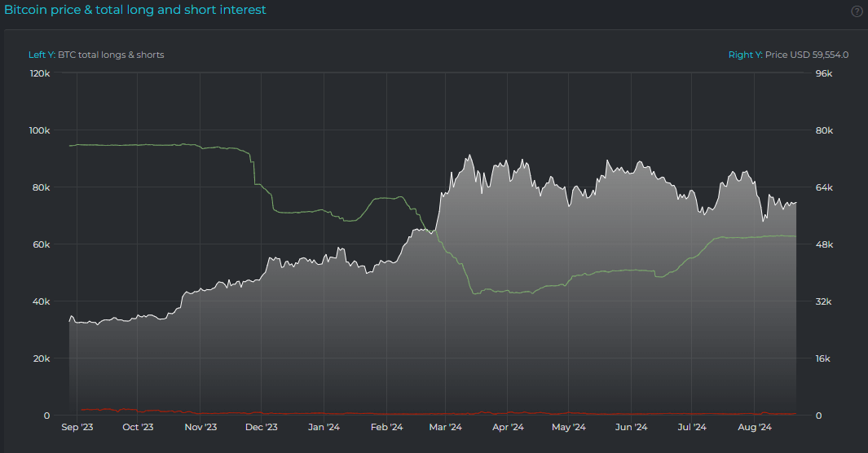The image size is (868, 453).
Task: Click the help question mark icon
Action: click(x=857, y=11)
